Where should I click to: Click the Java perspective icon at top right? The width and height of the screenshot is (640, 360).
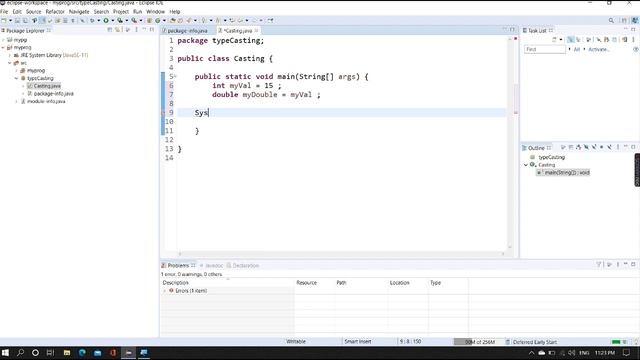[x=634, y=20]
